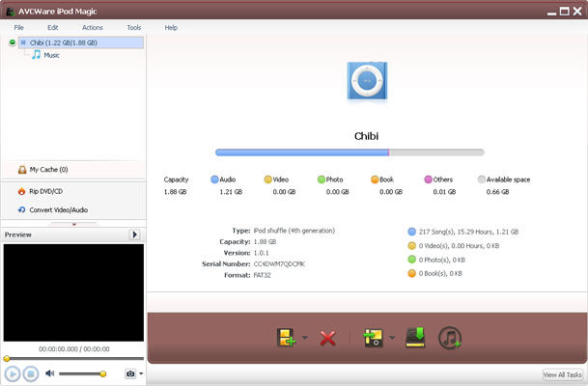Click the add files to device icon
This screenshot has height=386, width=588.
286,338
